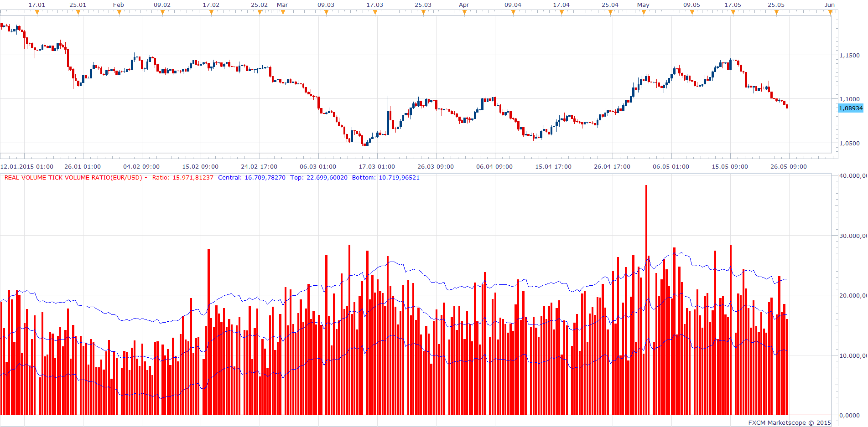
Task: Click the 25.02 date label on top axis
Action: pos(259,5)
